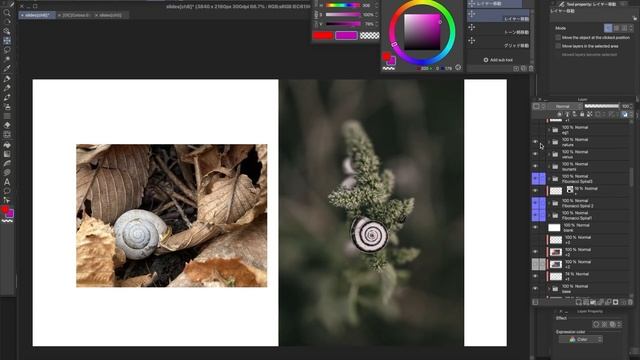640x360 pixels.
Task: Click the Add sub tool button
Action: (498, 60)
